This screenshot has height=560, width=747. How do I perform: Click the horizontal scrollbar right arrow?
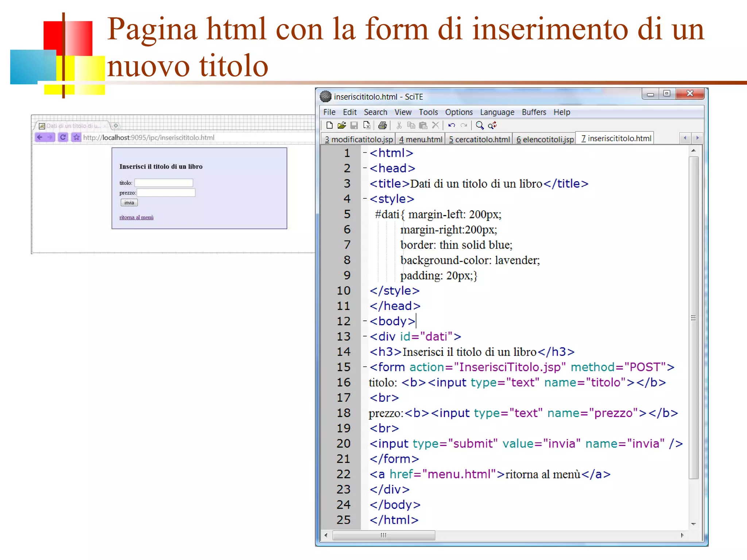(682, 535)
